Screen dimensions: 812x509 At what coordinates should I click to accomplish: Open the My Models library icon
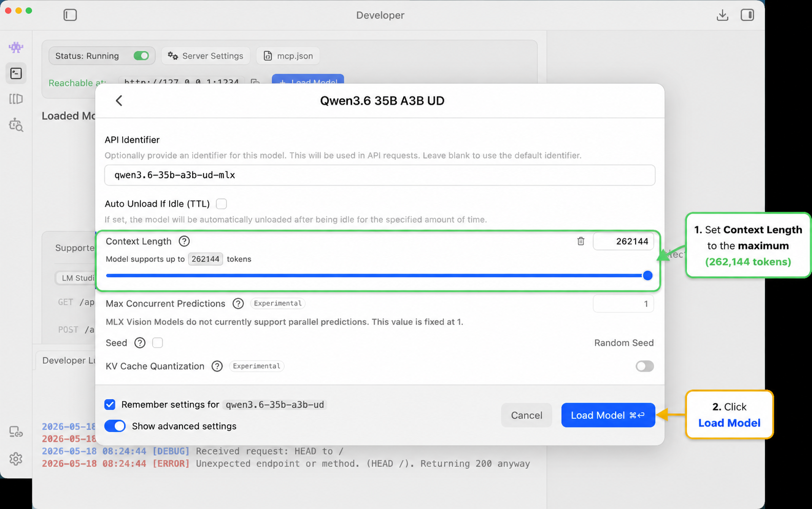click(16, 99)
